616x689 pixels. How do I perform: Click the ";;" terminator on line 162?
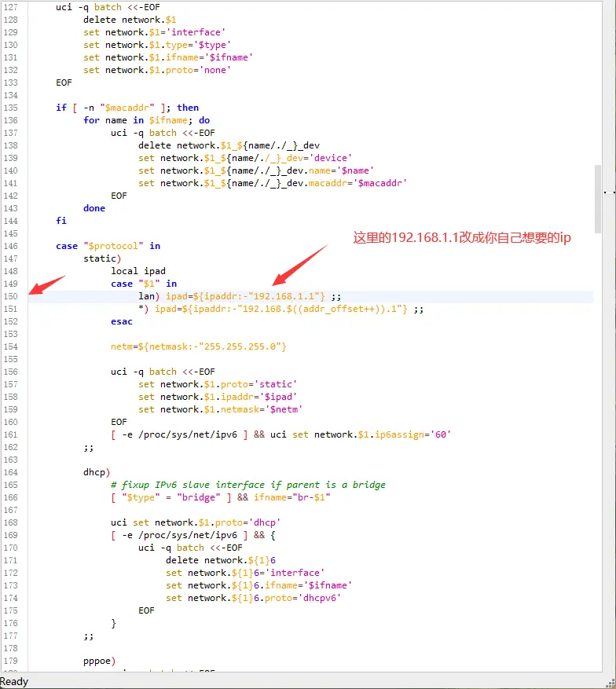[88, 448]
